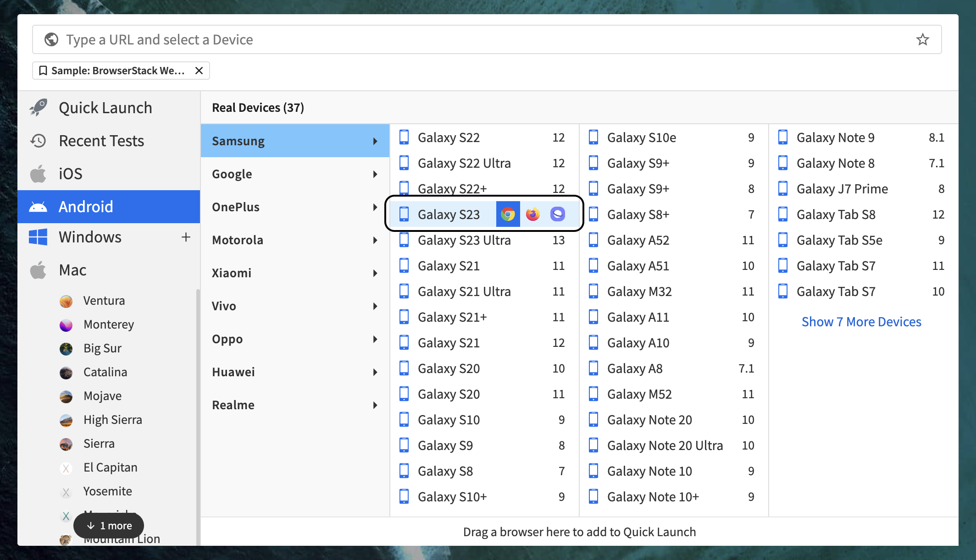Click the 1 more button at bottom
This screenshot has height=560, width=976.
(109, 525)
